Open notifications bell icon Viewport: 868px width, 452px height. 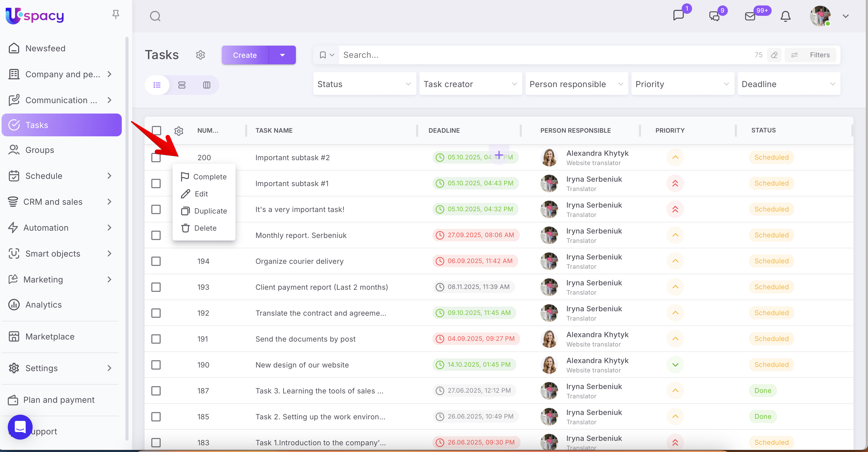click(x=785, y=16)
